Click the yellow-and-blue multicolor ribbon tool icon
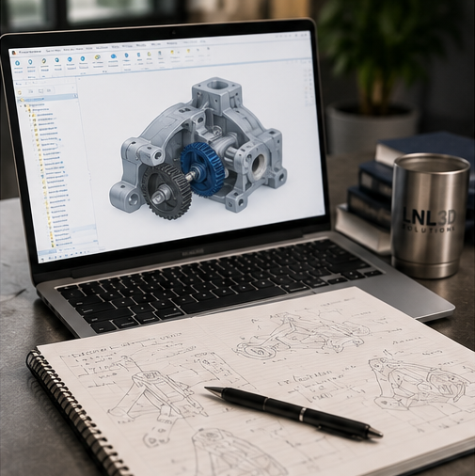Viewport: 475px width, 476px height. click(x=98, y=57)
